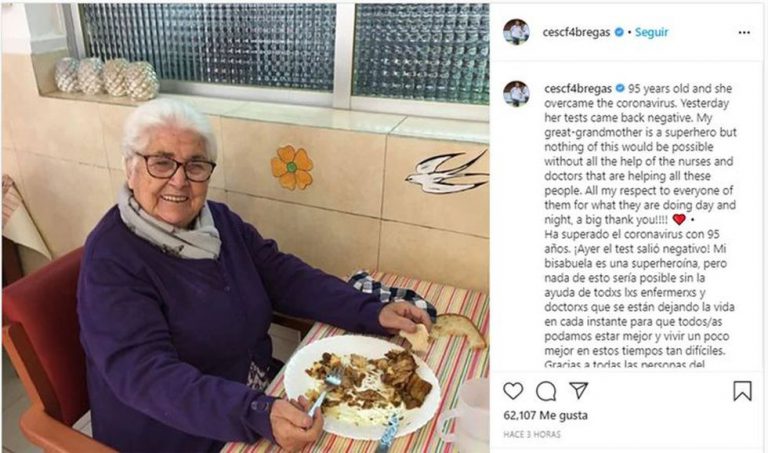This screenshot has width=768, height=453.
Task: Click the header profile picture avatar
Action: tap(516, 32)
